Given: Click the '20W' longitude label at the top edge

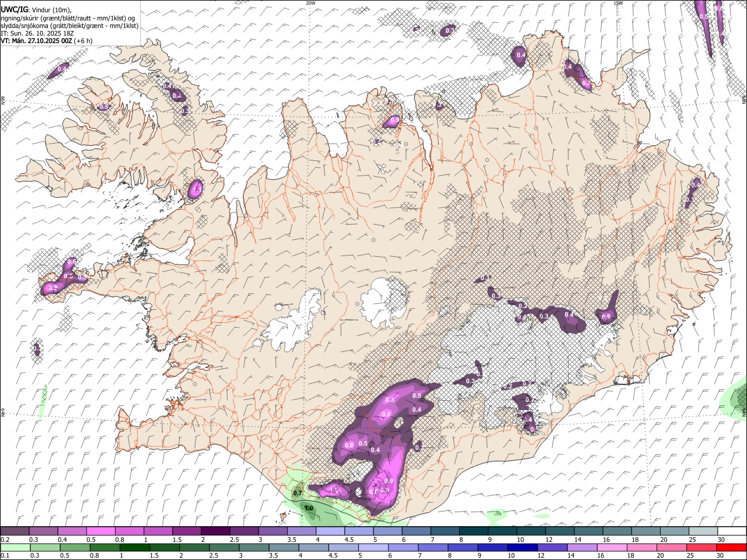Looking at the screenshot, I should pos(310,3).
